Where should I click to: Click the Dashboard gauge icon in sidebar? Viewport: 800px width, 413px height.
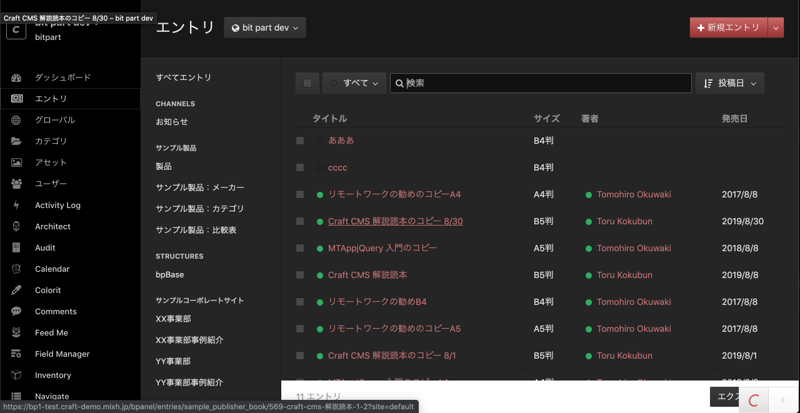[x=16, y=77]
